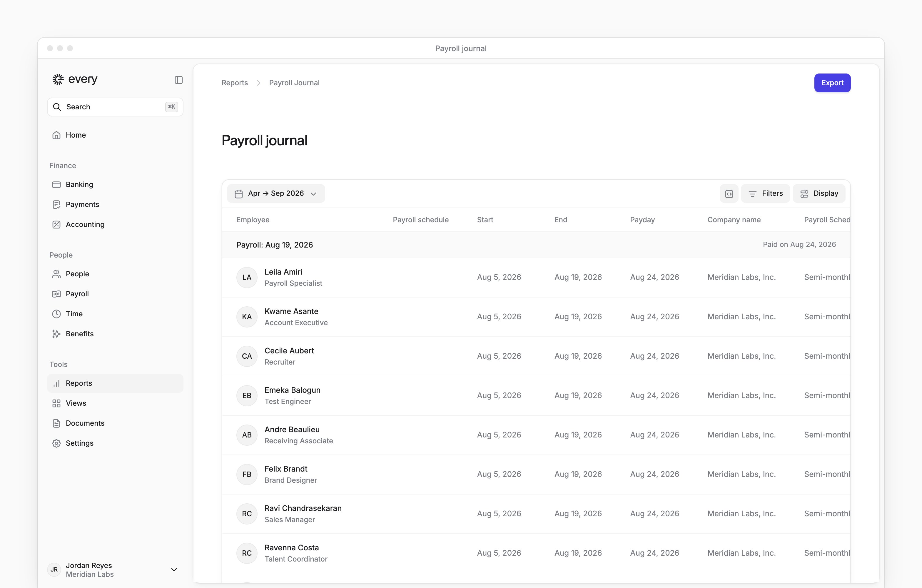This screenshot has height=588, width=922.
Task: Click the Home house icon
Action: [x=56, y=135]
